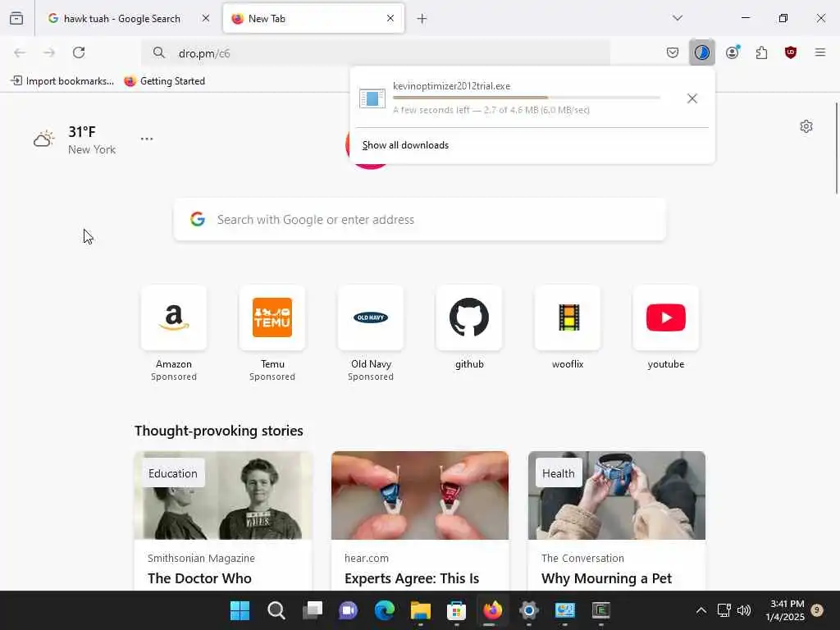Open the Firefox application hamburger menu

820,52
